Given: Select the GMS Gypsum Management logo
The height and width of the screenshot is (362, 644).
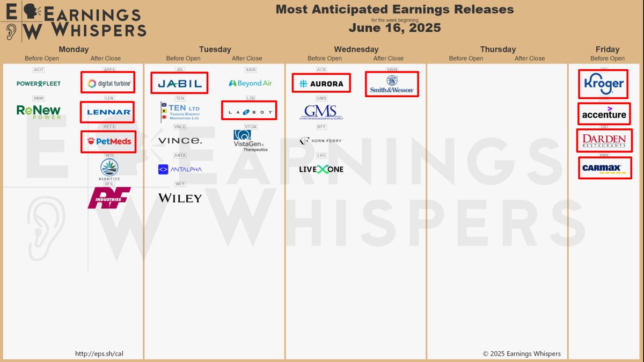Looking at the screenshot, I should [x=321, y=112].
